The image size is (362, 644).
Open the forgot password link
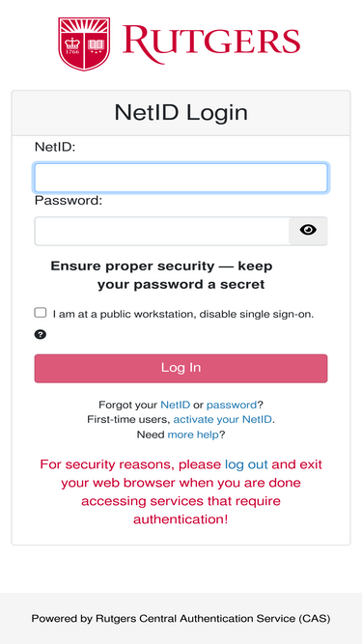[x=232, y=406]
